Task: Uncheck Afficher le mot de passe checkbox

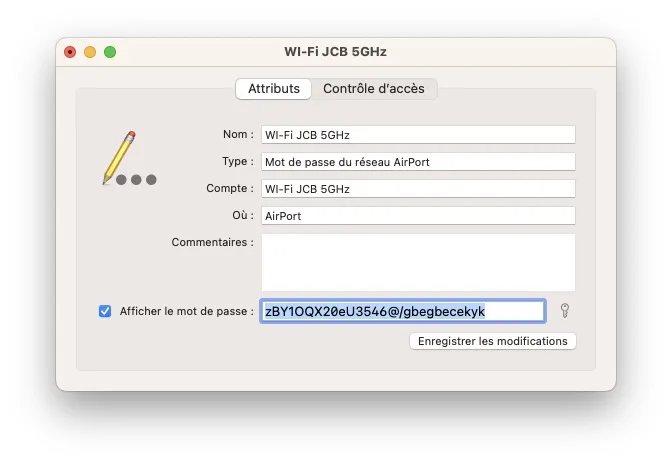Action: 105,311
